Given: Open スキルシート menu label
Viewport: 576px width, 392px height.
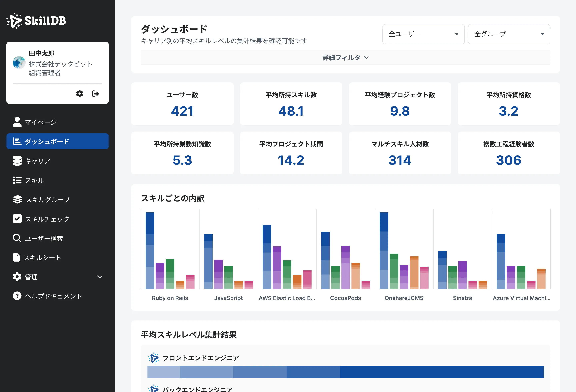Looking at the screenshot, I should [42, 258].
